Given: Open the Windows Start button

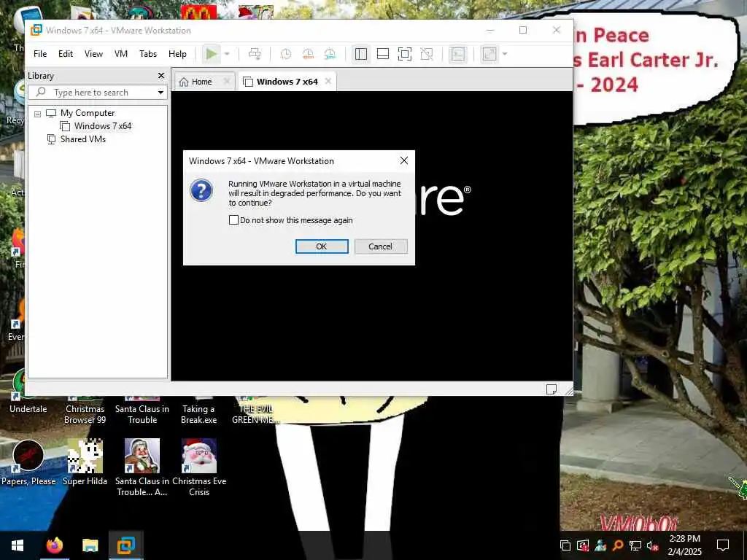Looking at the screenshot, I should coord(18,545).
